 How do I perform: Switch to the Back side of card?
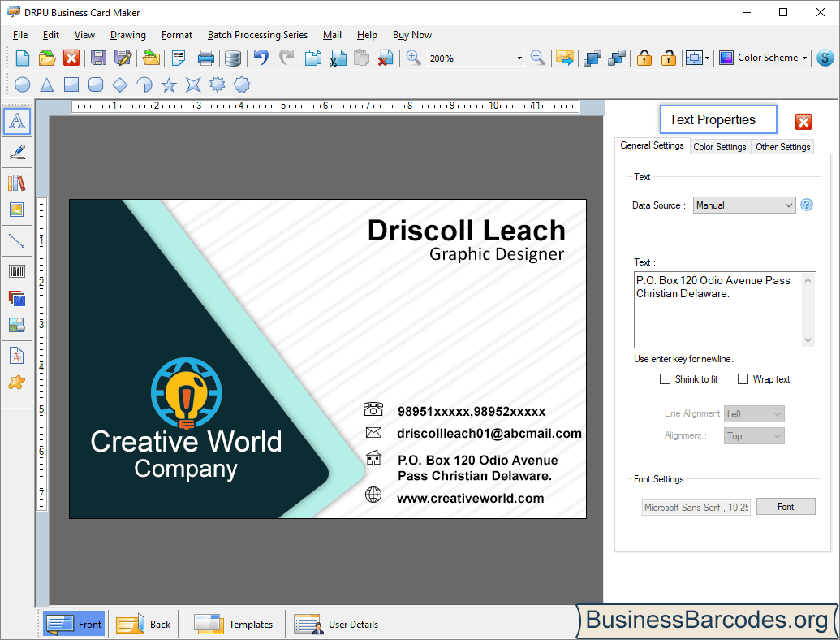[x=144, y=624]
